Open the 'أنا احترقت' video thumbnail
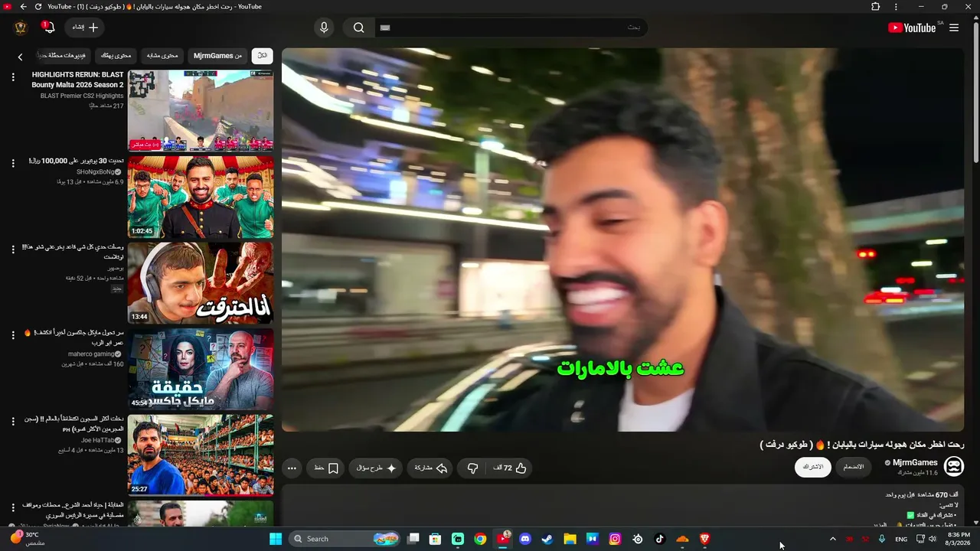 point(201,283)
